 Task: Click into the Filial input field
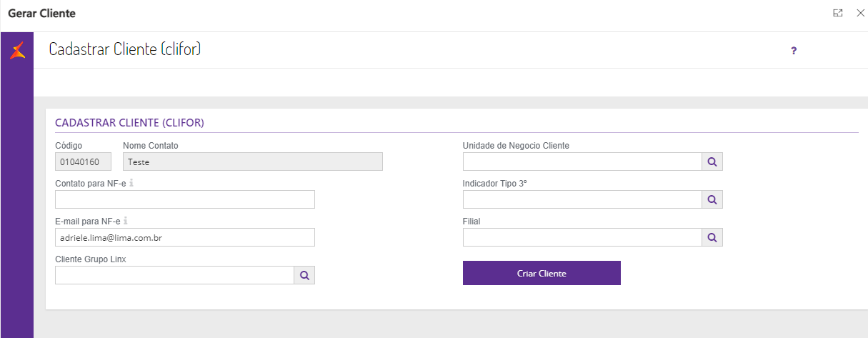[582, 237]
